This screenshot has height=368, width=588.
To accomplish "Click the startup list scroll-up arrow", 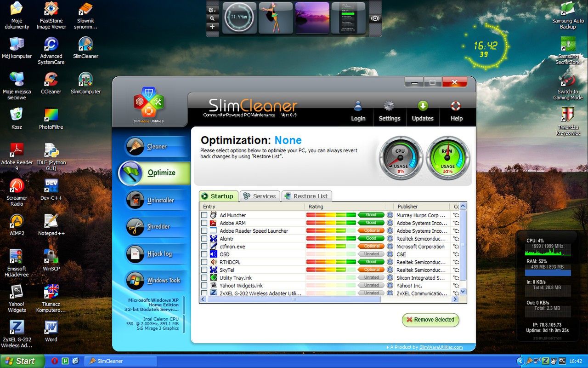I will click(463, 206).
